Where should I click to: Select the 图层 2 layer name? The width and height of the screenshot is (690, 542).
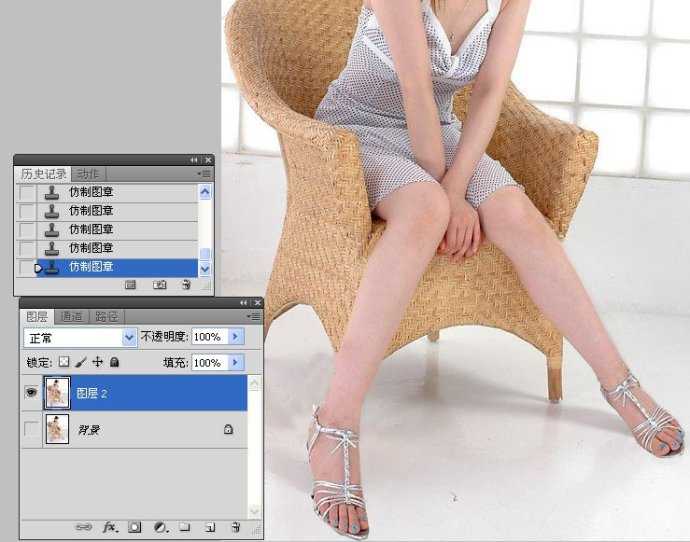click(x=92, y=393)
